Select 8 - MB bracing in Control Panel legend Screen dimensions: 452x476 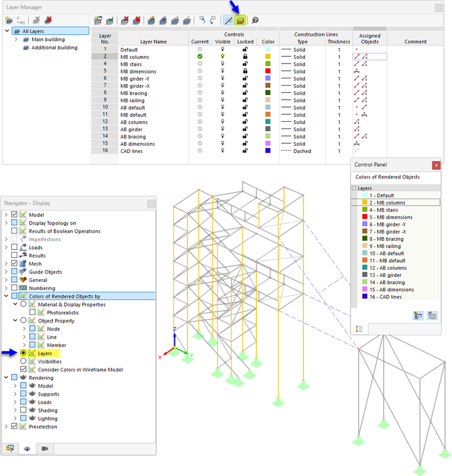(387, 239)
